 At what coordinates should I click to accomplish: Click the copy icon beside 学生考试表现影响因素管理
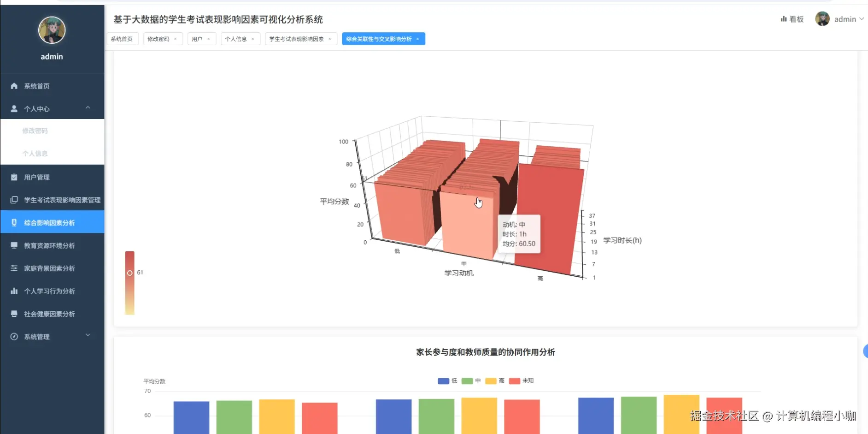(14, 200)
